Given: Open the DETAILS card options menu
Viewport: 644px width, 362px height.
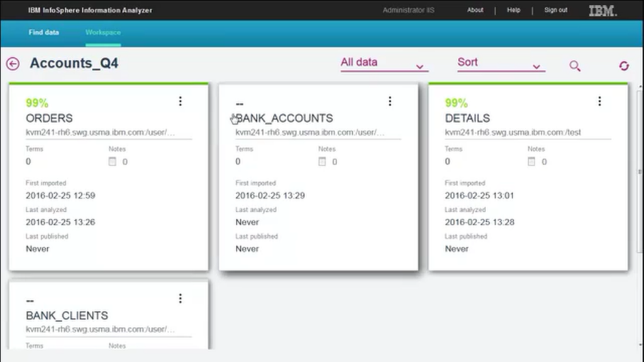Looking at the screenshot, I should click(599, 101).
